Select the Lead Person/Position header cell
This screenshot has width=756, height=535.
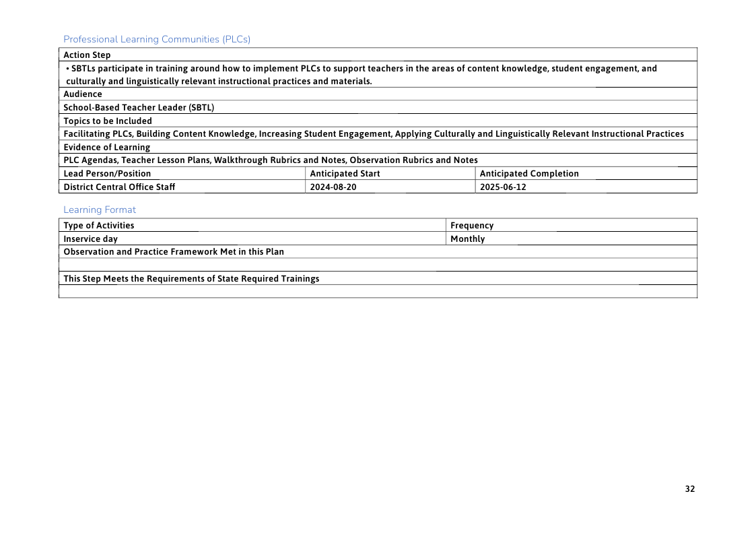pyautogui.click(x=182, y=173)
